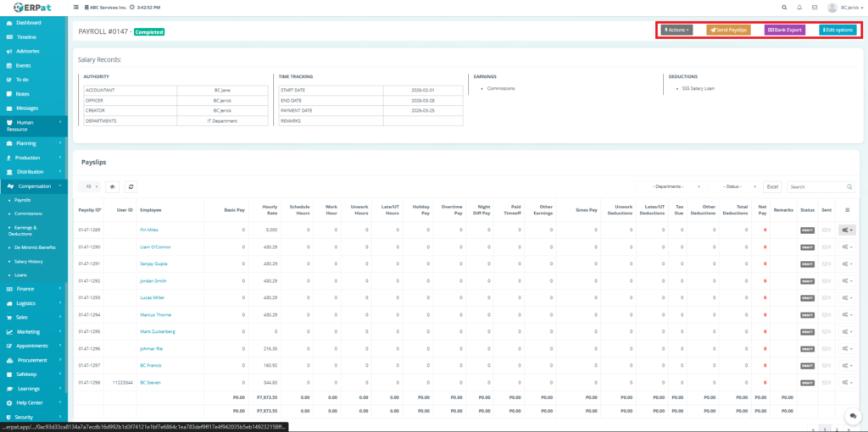
Task: Expand the Status filter dropdown
Action: point(733,186)
